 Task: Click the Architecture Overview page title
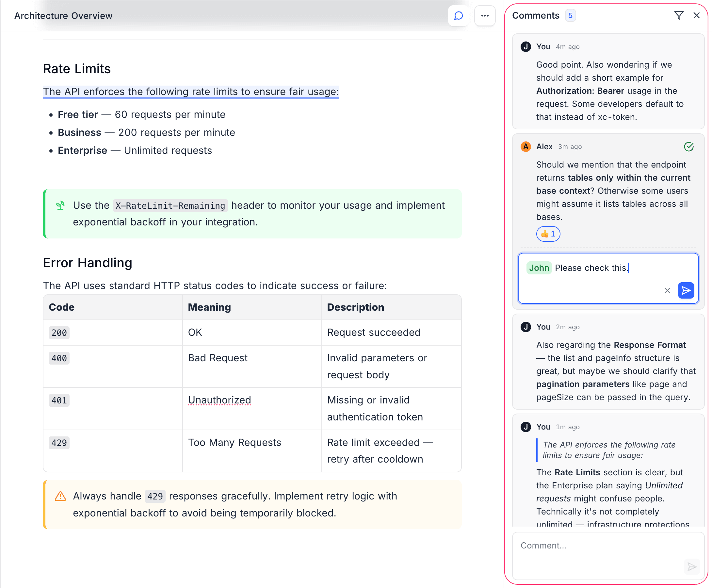point(63,16)
